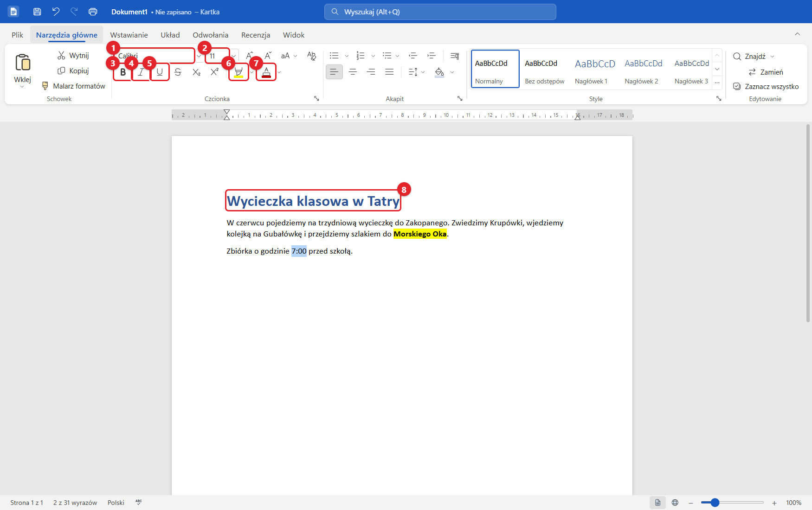Decrease the font size

click(268, 56)
